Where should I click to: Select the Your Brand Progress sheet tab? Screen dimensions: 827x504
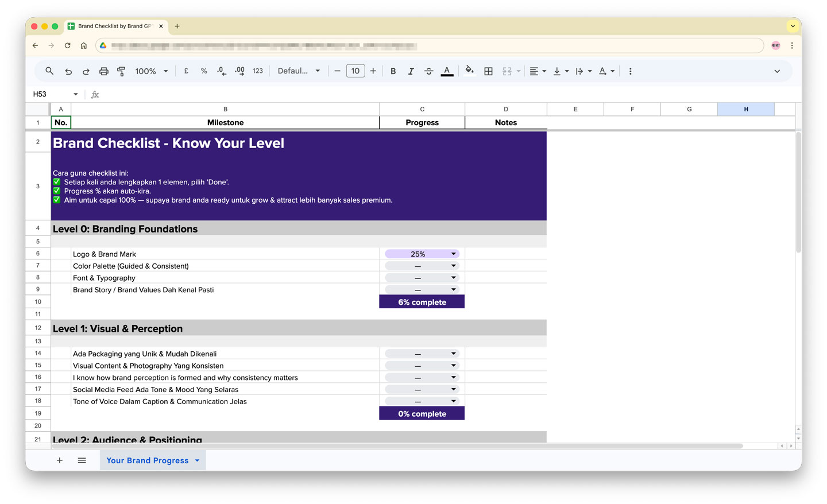[x=148, y=460]
